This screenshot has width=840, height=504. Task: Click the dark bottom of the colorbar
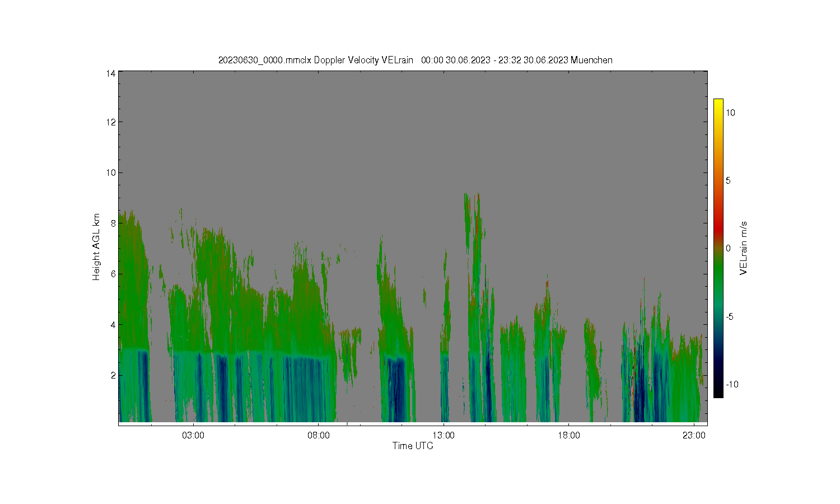[718, 392]
